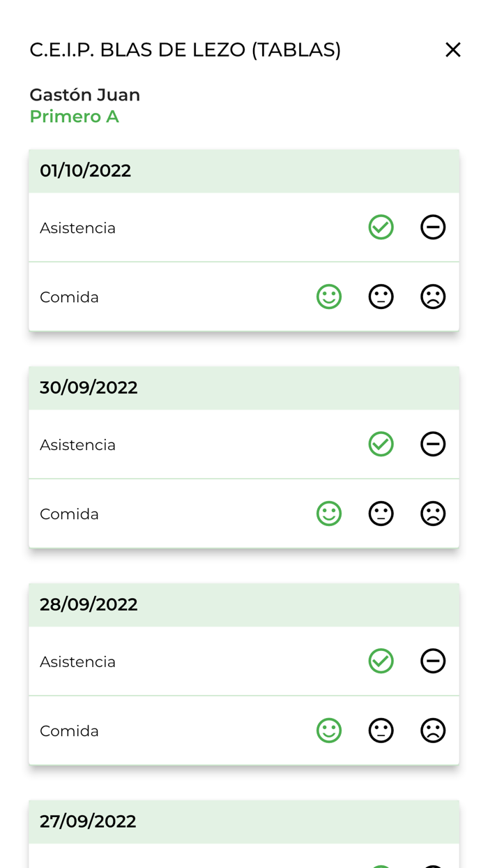Toggle the neutral face for 30/09/2022 Comida
Screen dimensions: 488x868
[381, 514]
